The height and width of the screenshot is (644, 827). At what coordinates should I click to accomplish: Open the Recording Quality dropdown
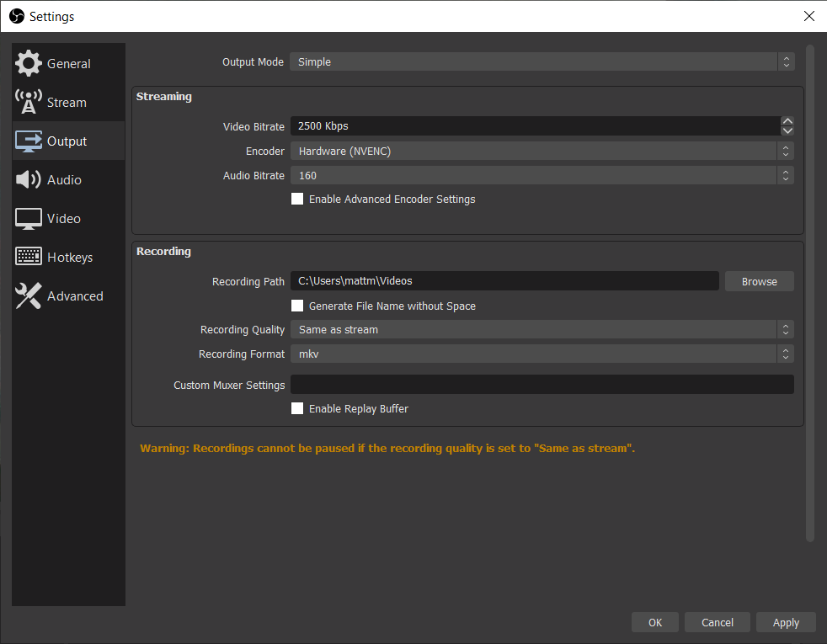(x=542, y=330)
